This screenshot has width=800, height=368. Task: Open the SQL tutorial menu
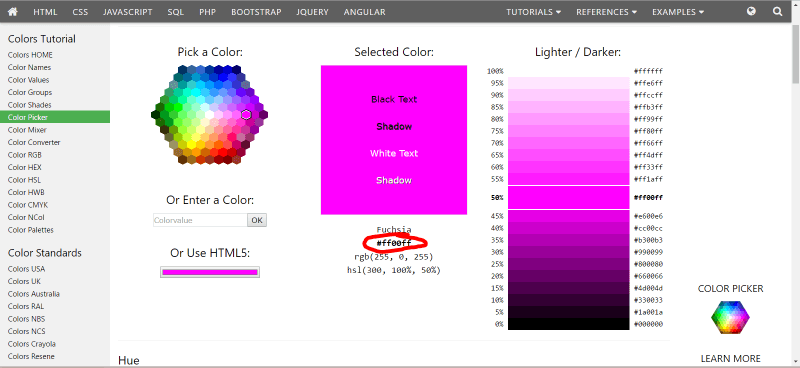click(x=176, y=12)
